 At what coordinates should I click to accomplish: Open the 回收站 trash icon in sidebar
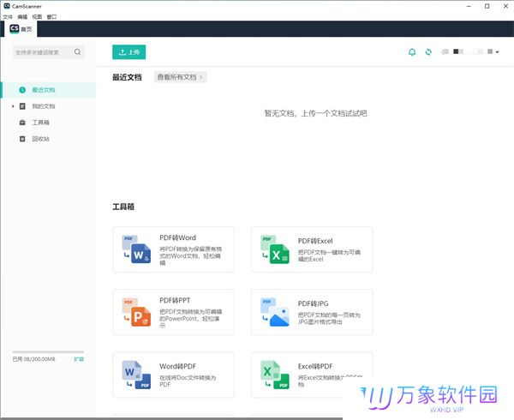[22, 139]
